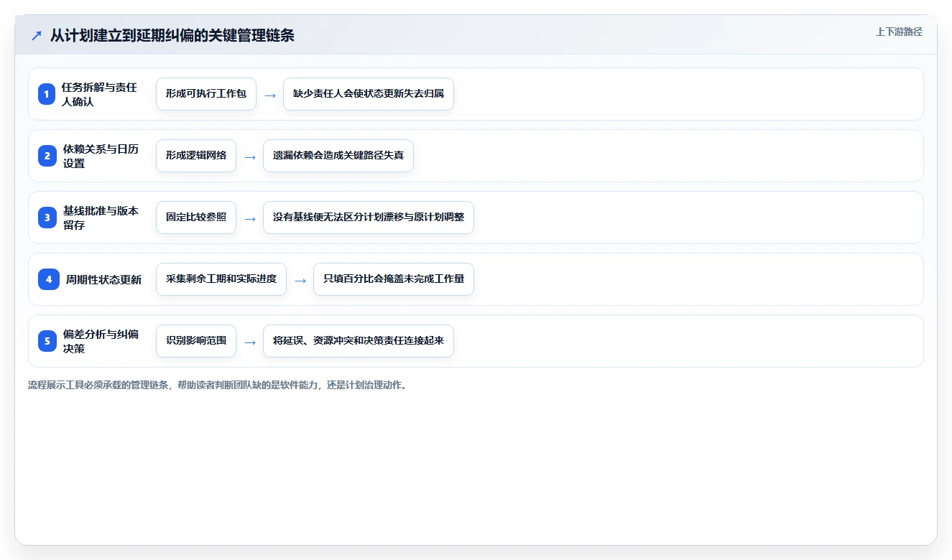Click the 形成可执行工作包 chip

[206, 94]
